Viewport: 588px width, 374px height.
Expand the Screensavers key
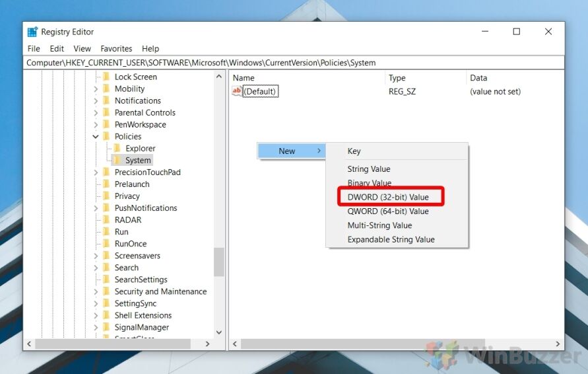click(x=96, y=256)
